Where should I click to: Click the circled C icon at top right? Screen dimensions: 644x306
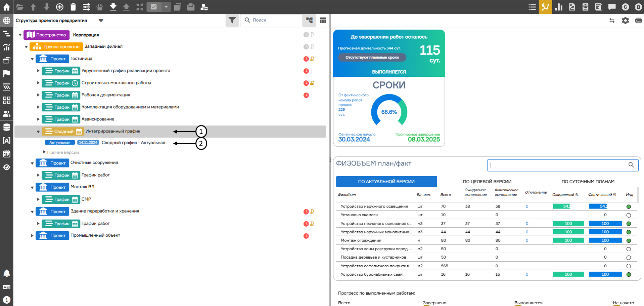pos(625,7)
